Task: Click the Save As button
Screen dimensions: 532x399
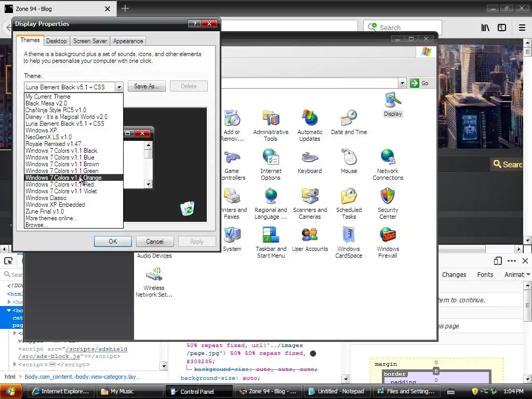Action: coord(147,86)
